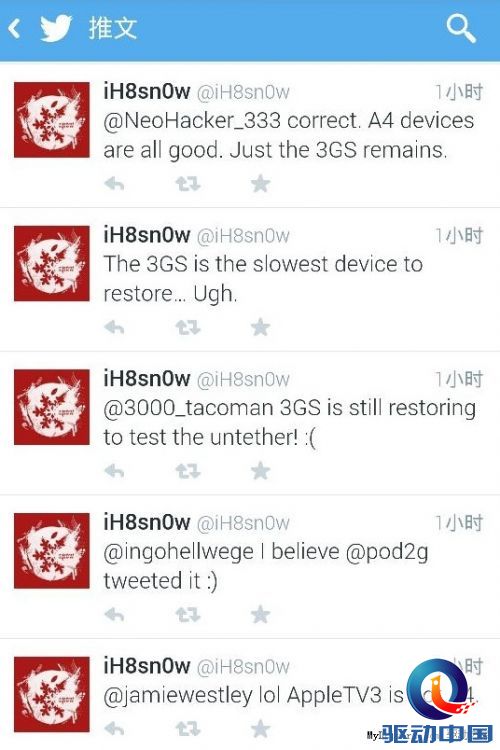Retweet the ingohellwege tweet
The height and width of the screenshot is (750, 500).
click(x=188, y=615)
